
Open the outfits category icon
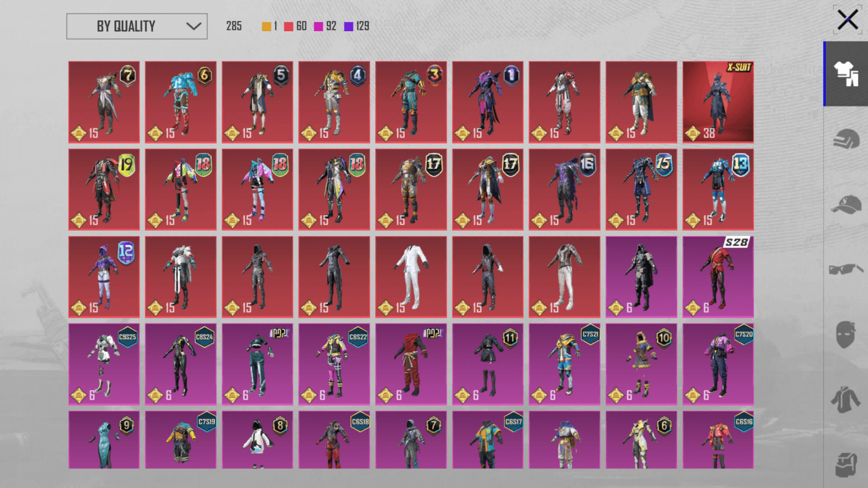pos(846,74)
